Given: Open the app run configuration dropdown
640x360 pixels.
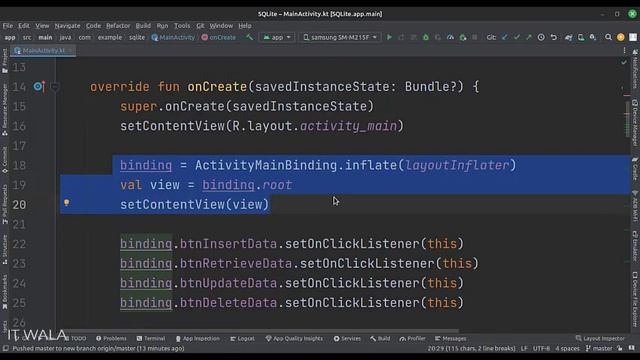Looking at the screenshot, I should tap(277, 37).
